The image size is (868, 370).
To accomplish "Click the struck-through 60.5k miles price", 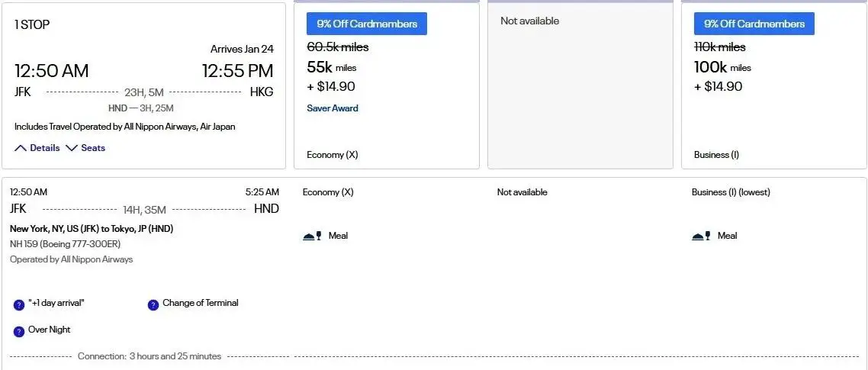I will pos(337,47).
